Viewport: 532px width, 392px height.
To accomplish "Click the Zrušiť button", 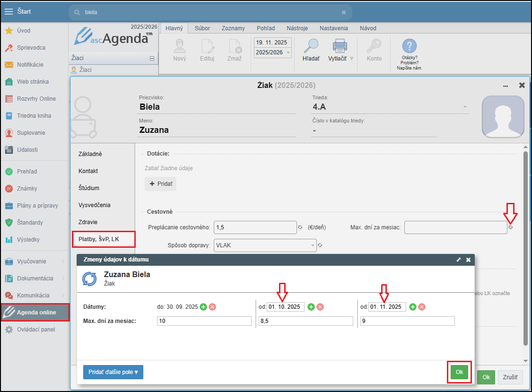I will (510, 377).
